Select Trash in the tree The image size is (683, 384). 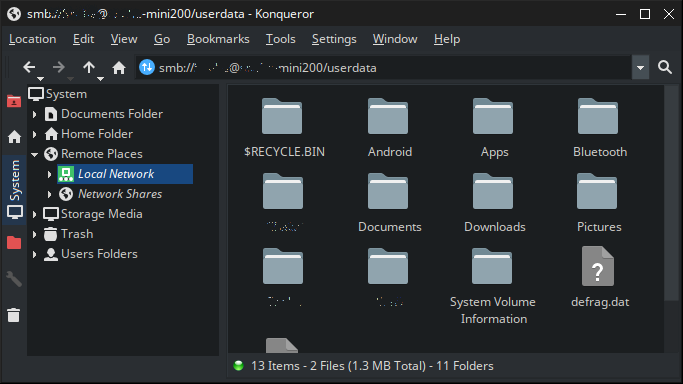(68, 234)
